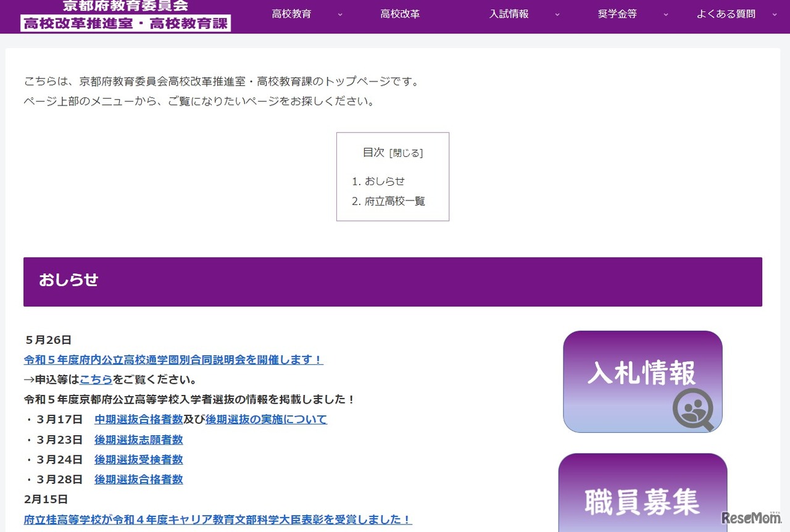Collapse the 目次 using the 閉じる link
Screen dimensions: 790x532
(x=407, y=153)
